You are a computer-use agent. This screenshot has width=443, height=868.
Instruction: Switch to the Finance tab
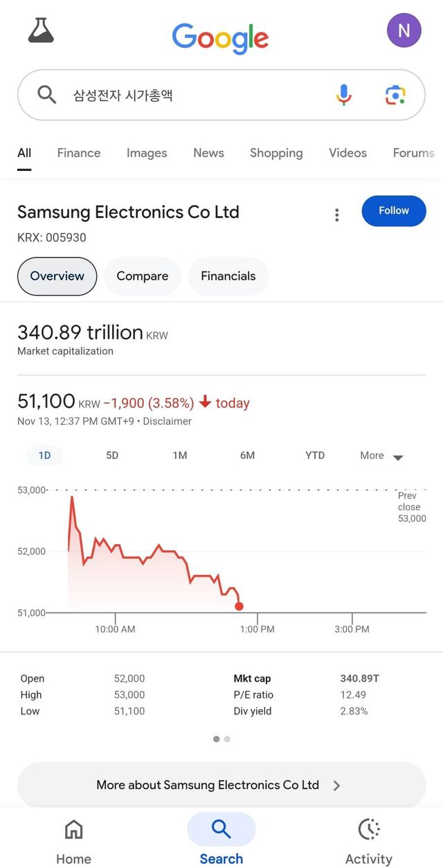(x=78, y=153)
